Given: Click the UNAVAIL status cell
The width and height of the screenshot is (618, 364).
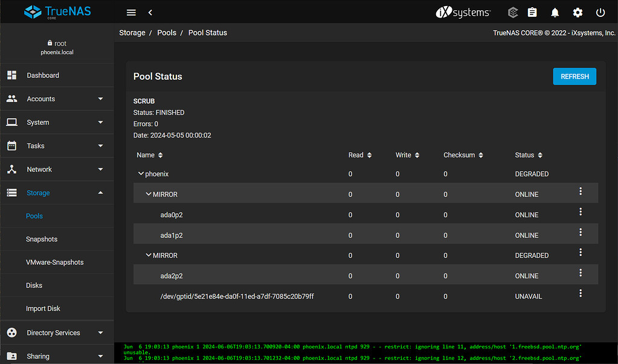Looking at the screenshot, I should point(529,296).
